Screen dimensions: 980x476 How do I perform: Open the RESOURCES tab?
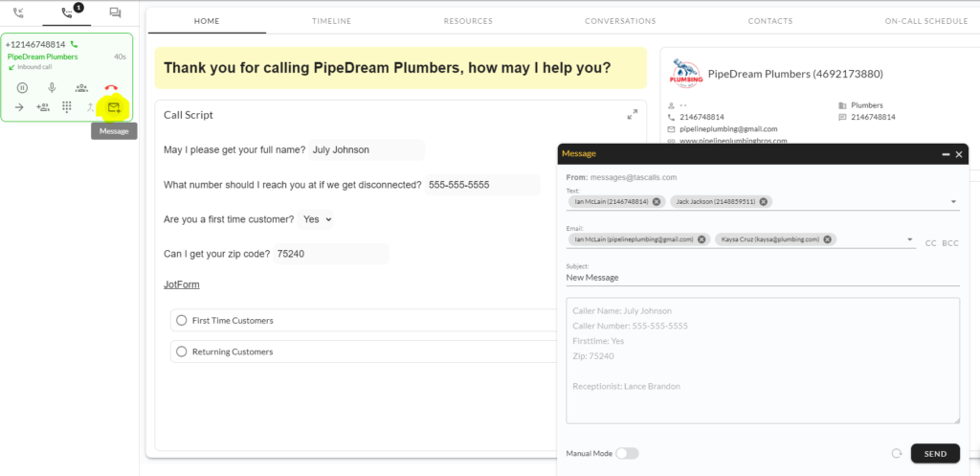(468, 21)
